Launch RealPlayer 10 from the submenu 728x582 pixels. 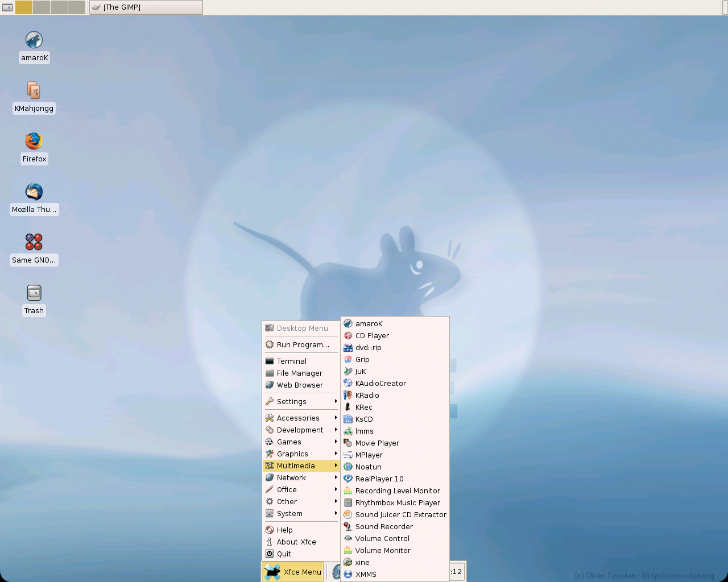[395, 479]
